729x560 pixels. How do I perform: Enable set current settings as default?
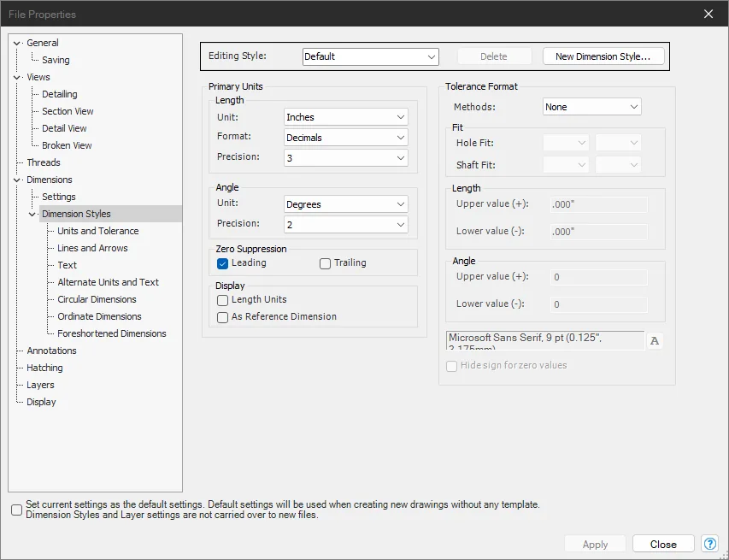(x=17, y=510)
